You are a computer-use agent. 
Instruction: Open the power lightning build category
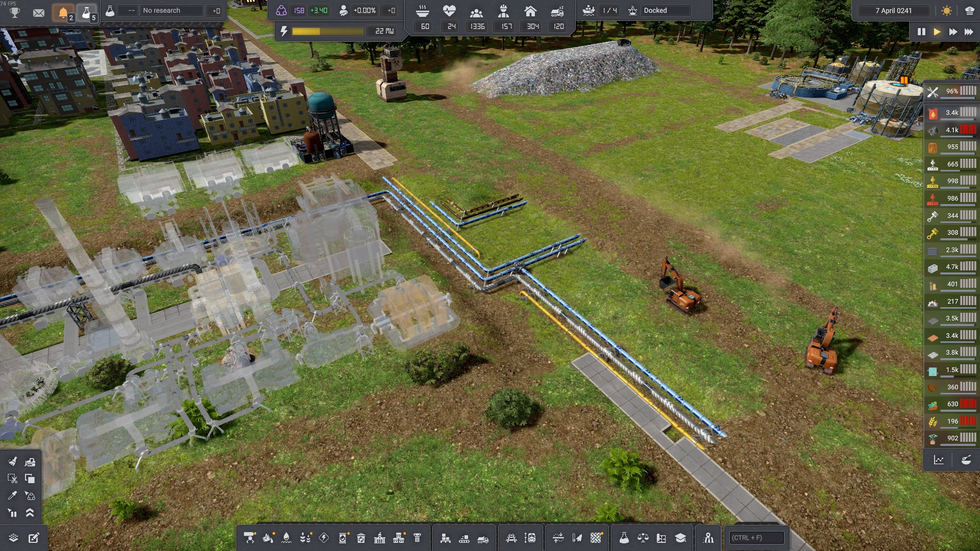click(x=324, y=538)
